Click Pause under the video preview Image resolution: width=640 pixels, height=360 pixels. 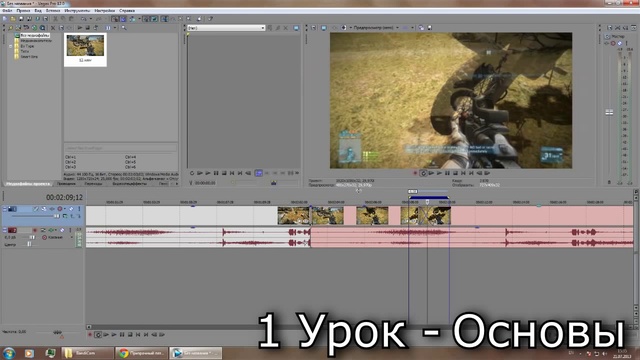tap(447, 173)
